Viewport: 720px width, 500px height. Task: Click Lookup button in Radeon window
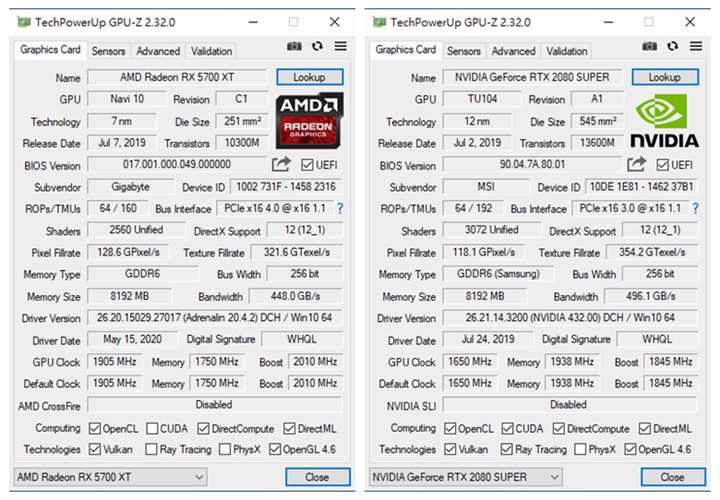point(309,77)
